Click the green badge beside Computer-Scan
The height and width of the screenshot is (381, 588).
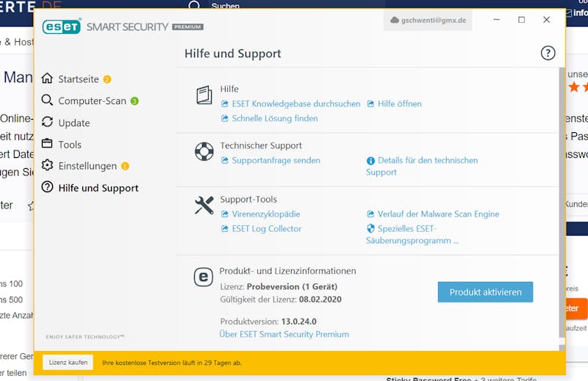(135, 101)
